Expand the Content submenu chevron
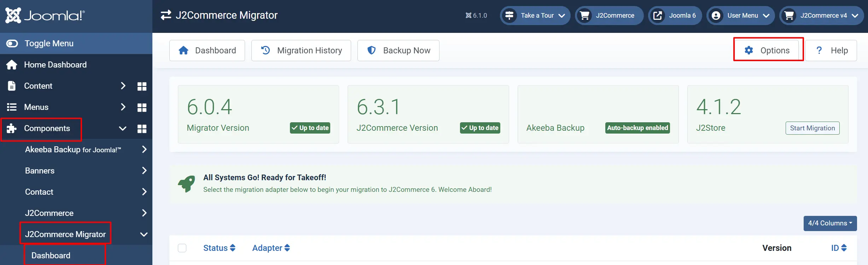The width and height of the screenshot is (868, 265). pos(123,86)
